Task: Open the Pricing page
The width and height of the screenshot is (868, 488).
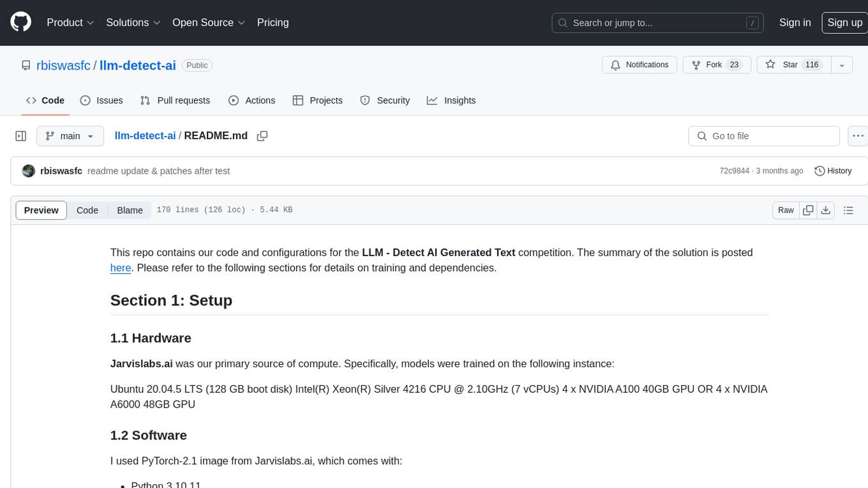Action: pyautogui.click(x=273, y=22)
